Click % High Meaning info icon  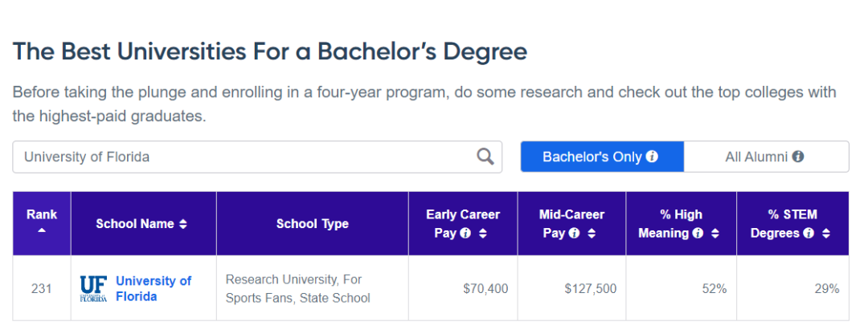click(x=698, y=234)
